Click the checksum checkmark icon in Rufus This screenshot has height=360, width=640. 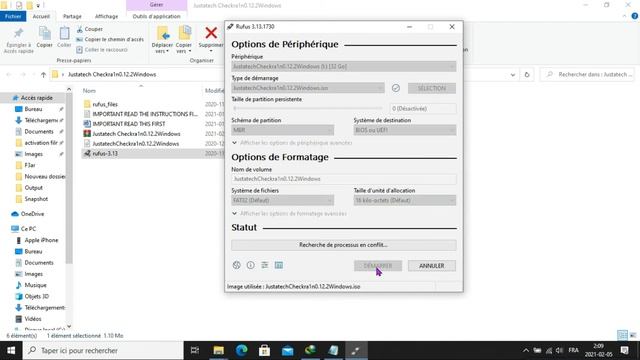click(x=396, y=88)
